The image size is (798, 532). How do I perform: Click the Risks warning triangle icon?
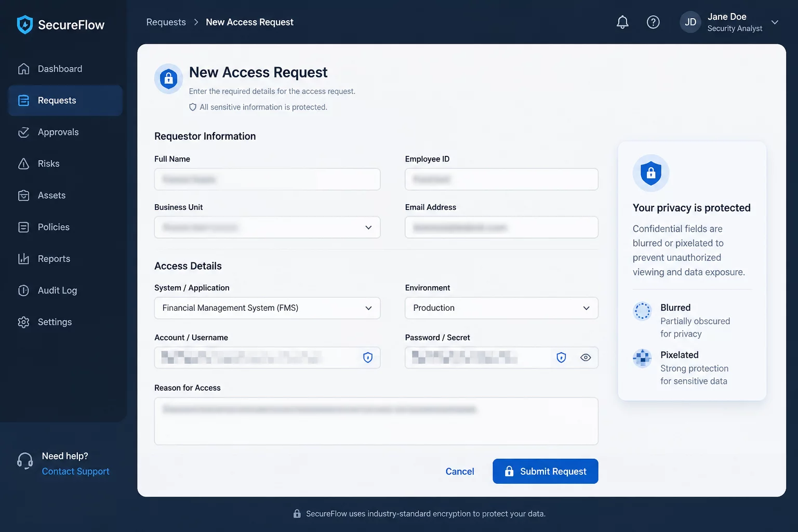tap(23, 164)
